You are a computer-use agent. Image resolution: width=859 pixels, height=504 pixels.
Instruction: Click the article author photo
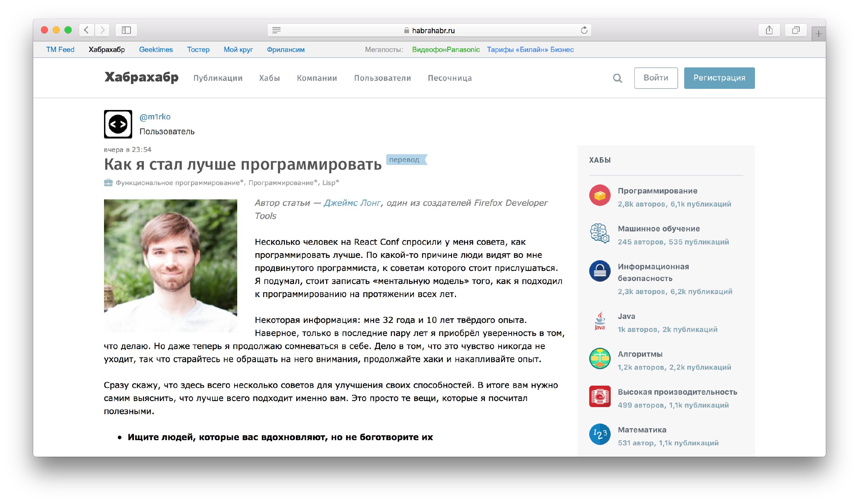170,266
